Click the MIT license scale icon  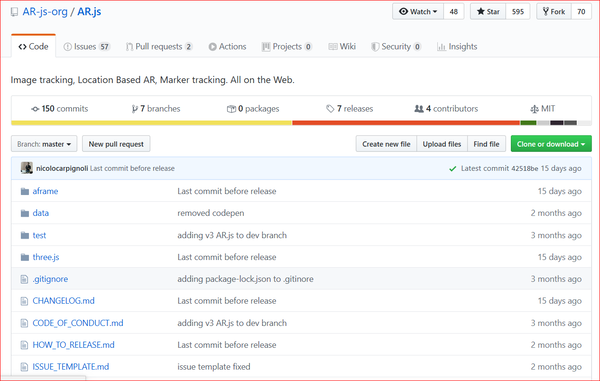(535, 109)
